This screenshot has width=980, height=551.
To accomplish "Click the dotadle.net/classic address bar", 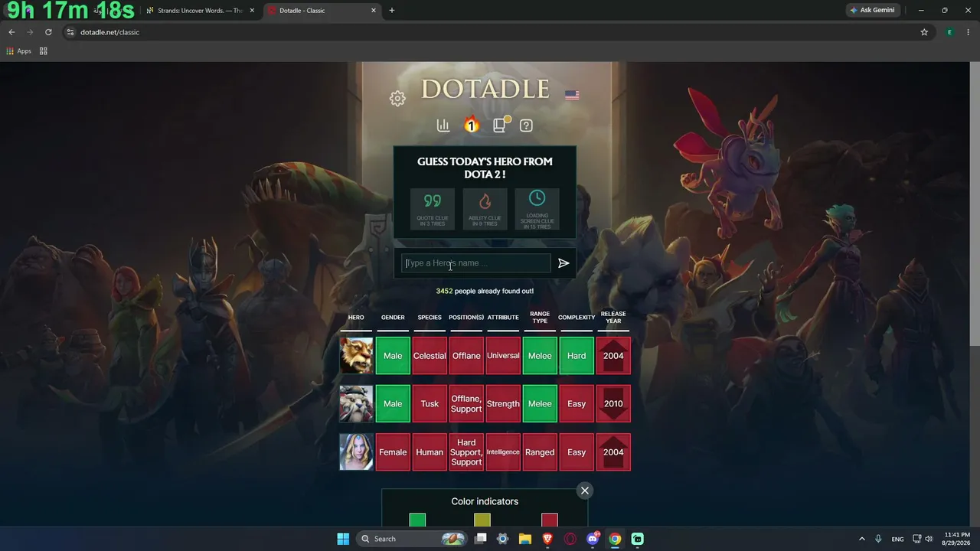I will click(x=490, y=32).
